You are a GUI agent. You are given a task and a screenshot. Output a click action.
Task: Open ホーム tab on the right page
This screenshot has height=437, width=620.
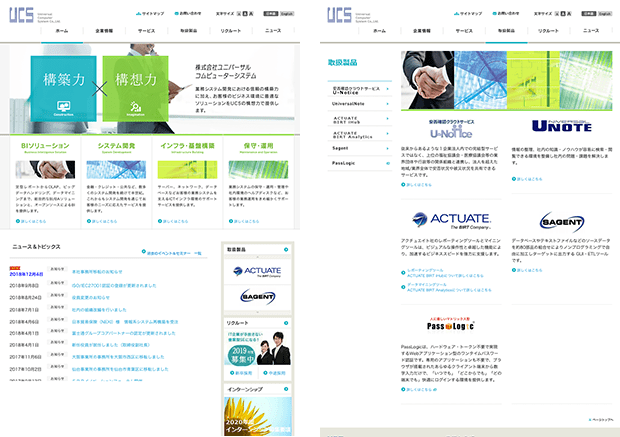(380, 31)
